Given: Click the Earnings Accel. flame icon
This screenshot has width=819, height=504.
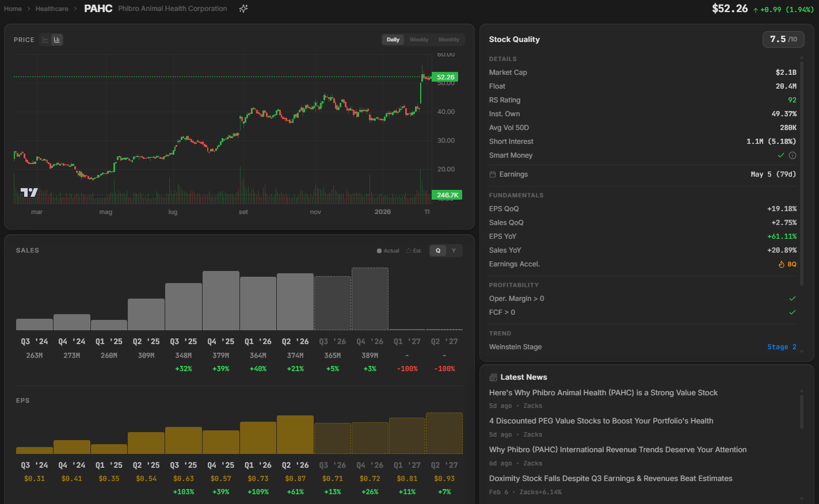Looking at the screenshot, I should coord(782,264).
